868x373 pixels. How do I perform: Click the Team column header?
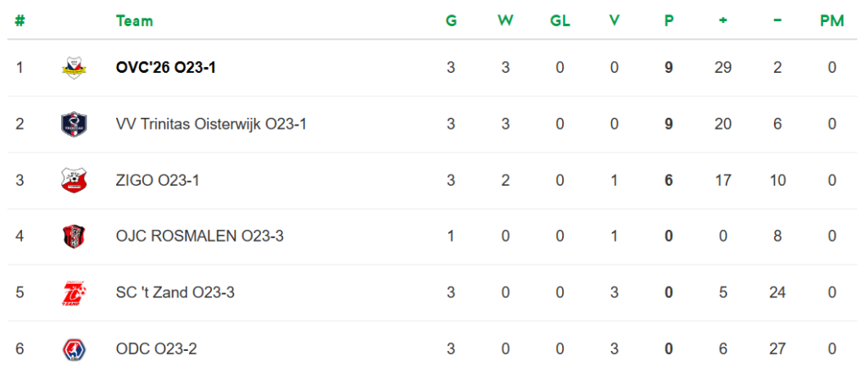pyautogui.click(x=134, y=21)
